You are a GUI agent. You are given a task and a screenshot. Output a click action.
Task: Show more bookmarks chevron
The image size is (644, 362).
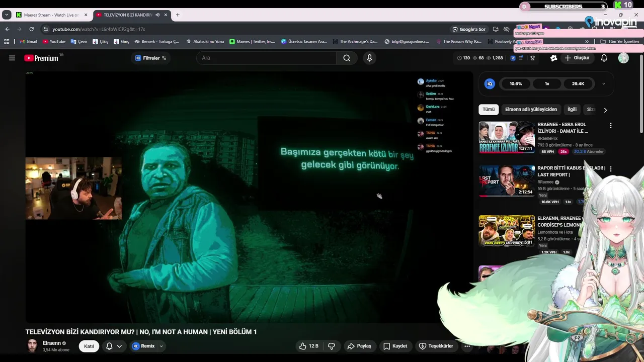tap(587, 42)
